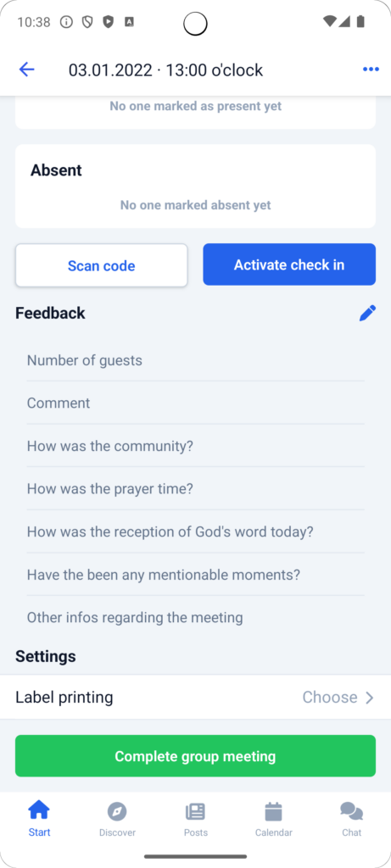Tap the info circle status bar icon

[66, 22]
